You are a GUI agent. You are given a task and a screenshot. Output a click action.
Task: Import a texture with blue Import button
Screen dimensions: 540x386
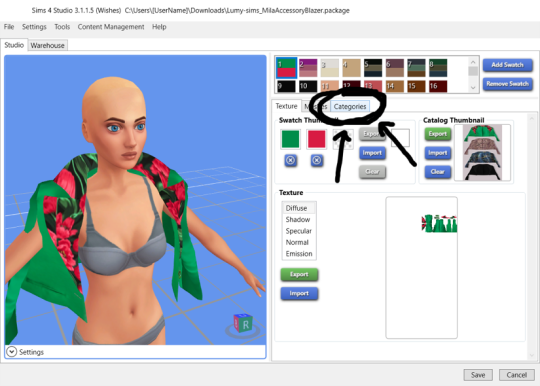click(x=299, y=293)
